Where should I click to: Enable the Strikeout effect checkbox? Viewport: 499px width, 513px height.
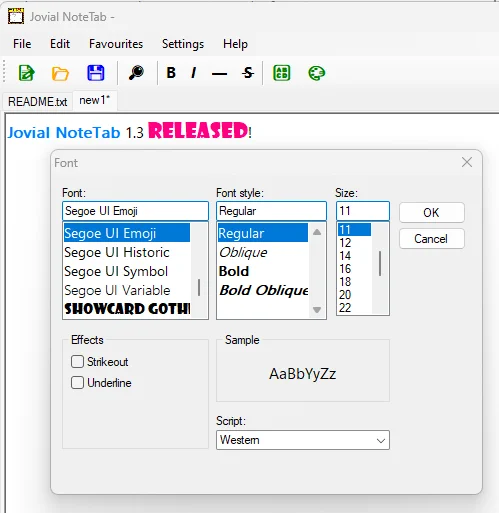pos(77,361)
